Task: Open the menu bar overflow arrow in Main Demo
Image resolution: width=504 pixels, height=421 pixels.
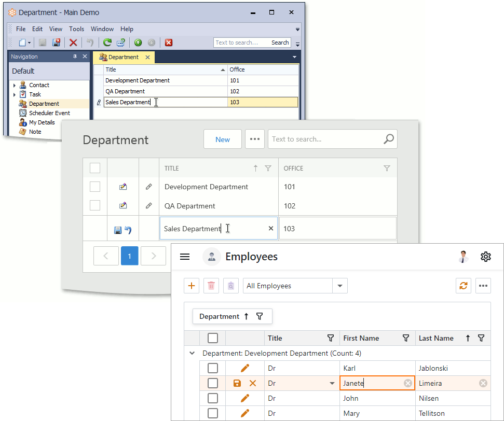Action: [x=297, y=29]
